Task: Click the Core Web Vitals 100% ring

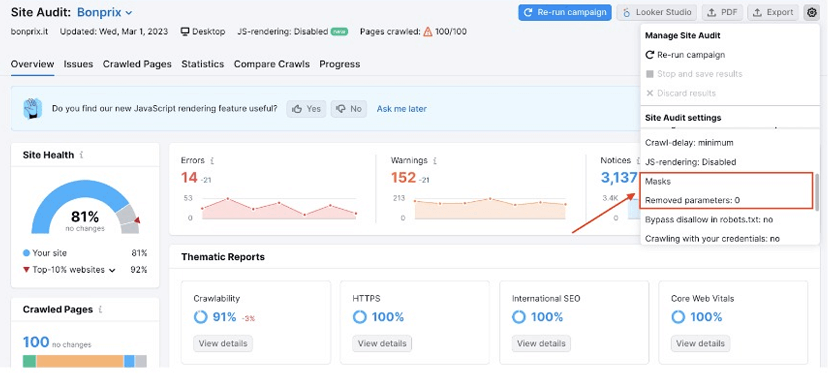Action: 679,317
